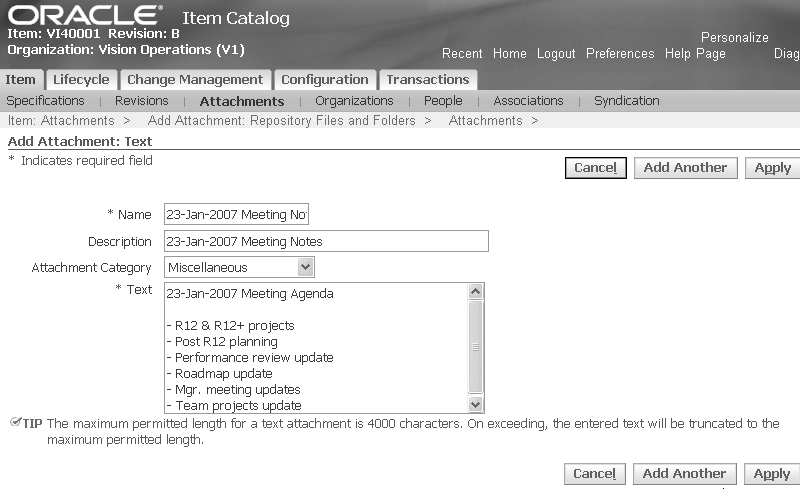Go to the Configuration tab
This screenshot has width=800, height=489.
(324, 80)
